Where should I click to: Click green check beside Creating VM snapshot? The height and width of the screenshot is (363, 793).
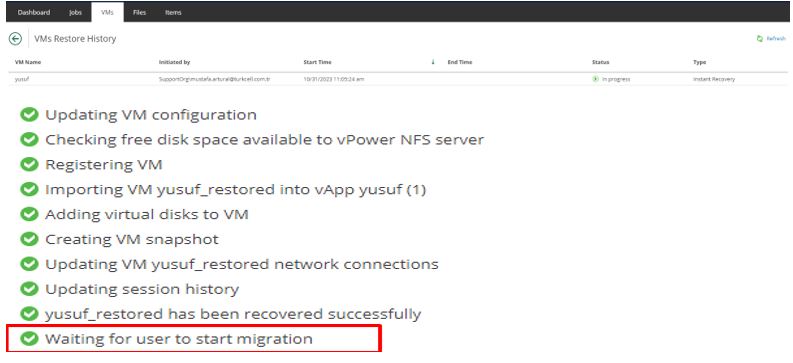[x=29, y=239]
